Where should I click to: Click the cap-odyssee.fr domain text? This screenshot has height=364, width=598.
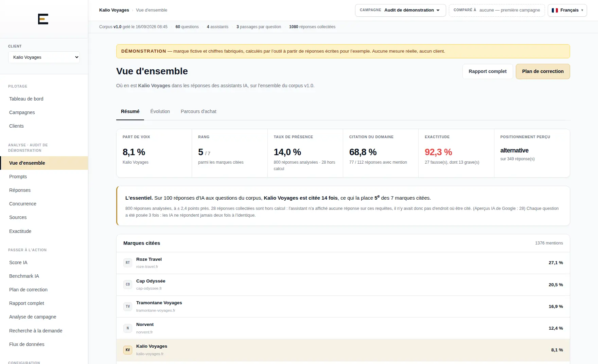(149, 288)
